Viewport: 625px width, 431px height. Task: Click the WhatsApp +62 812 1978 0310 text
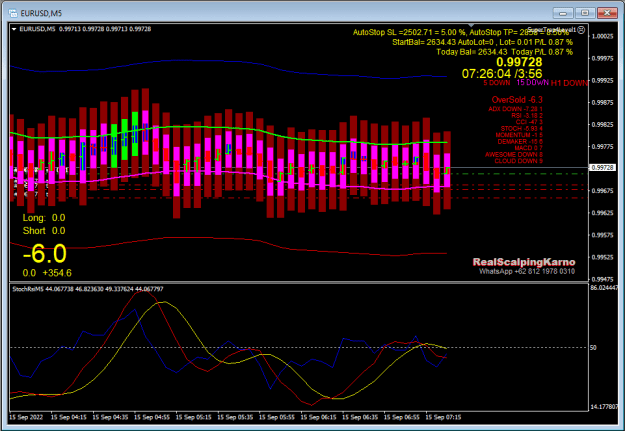[x=527, y=272]
